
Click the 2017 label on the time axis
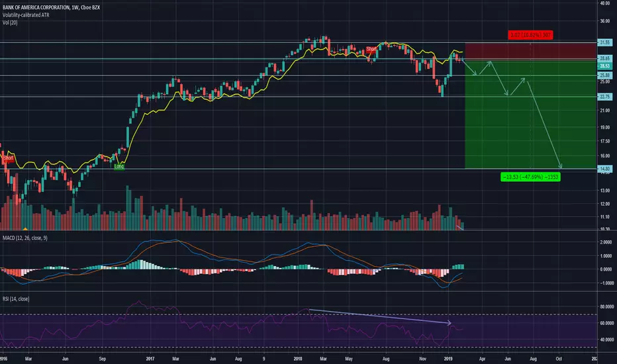coord(150,359)
